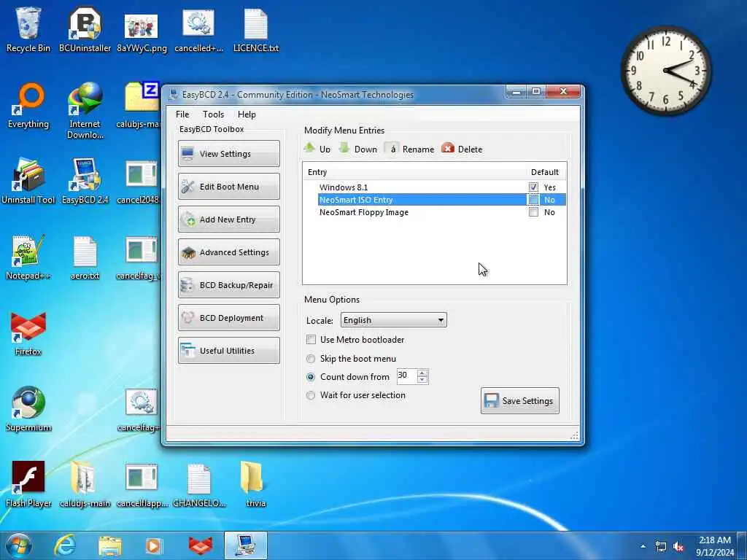Viewport: 747px width, 560px height.
Task: Select Count down from option
Action: (311, 377)
